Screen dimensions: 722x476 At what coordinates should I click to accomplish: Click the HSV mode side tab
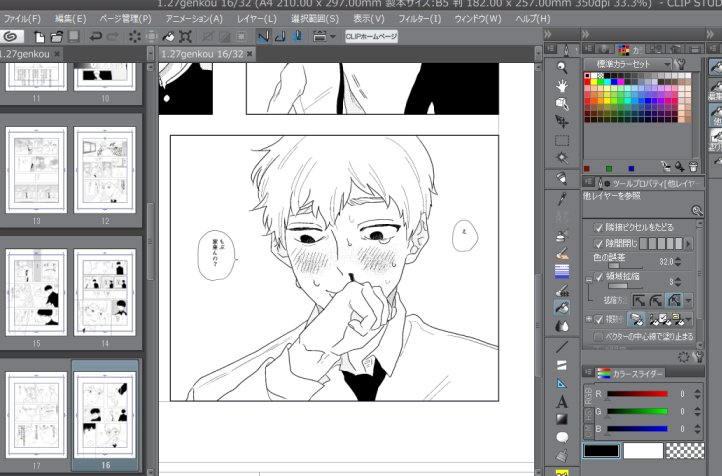(588, 415)
